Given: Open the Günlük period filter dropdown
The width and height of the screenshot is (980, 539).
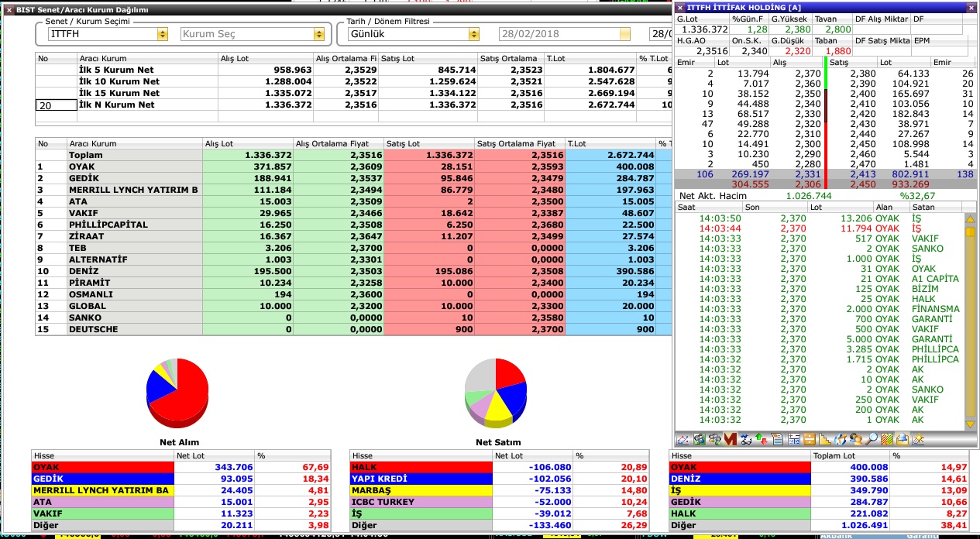Looking at the screenshot, I should click(473, 34).
